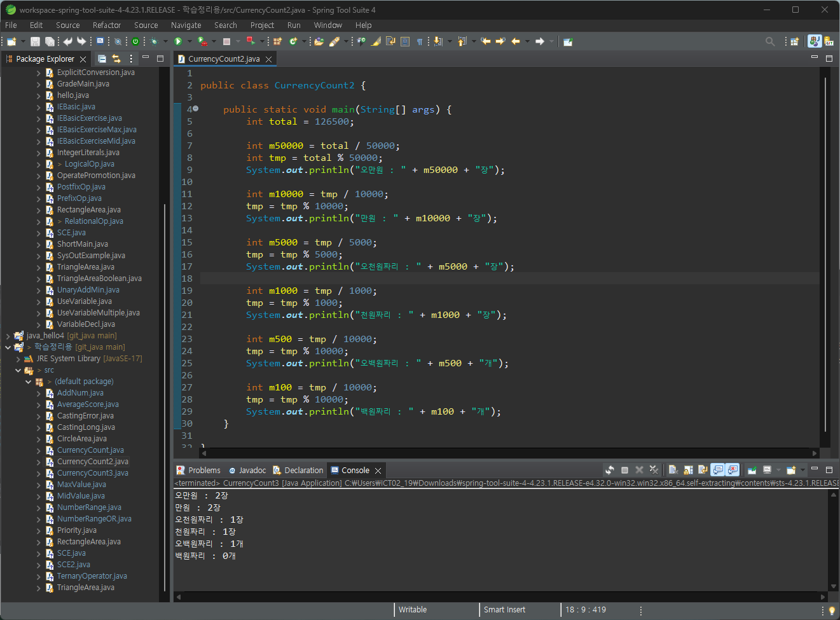Screen dimensions: 840x620
Task: Switch to the Declaration tab
Action: 298,471
